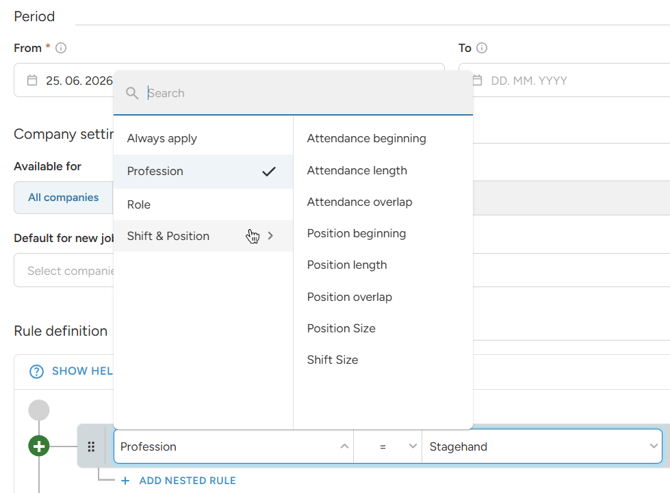The image size is (670, 493).
Task: Open Select companies field
Action: click(64, 270)
